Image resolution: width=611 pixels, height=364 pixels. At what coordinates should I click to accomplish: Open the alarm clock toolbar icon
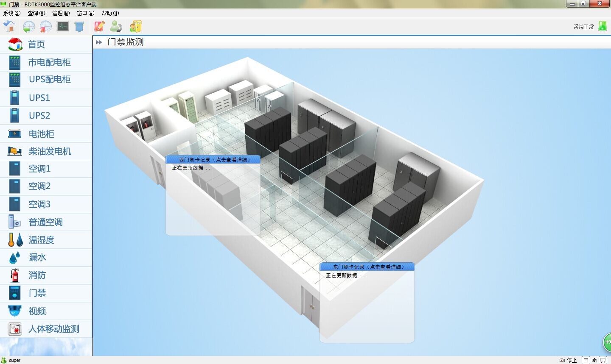tap(46, 26)
